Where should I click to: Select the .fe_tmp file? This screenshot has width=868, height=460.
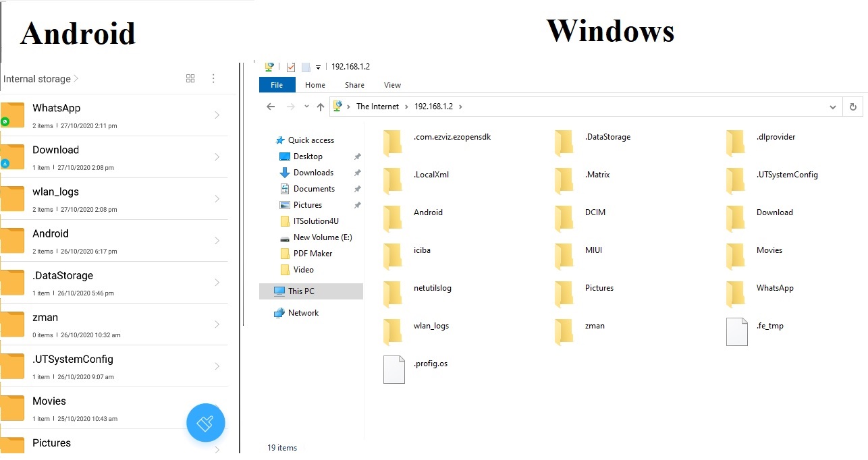click(755, 331)
